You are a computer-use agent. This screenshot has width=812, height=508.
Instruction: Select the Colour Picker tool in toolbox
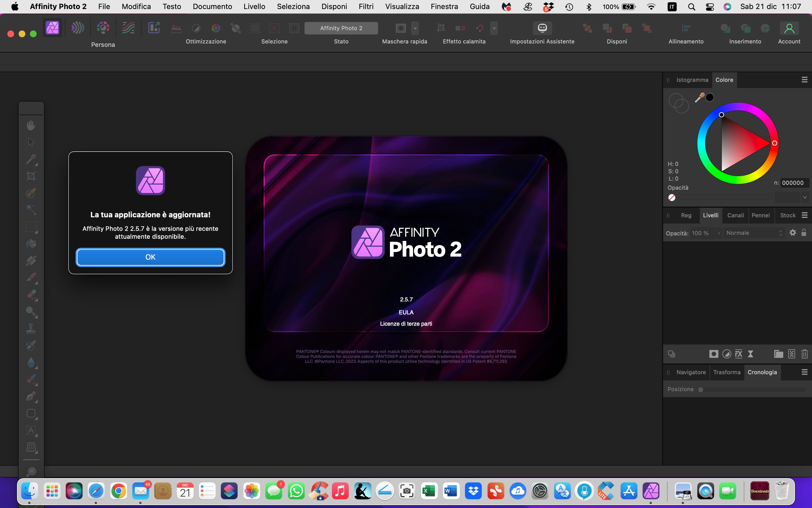(31, 159)
